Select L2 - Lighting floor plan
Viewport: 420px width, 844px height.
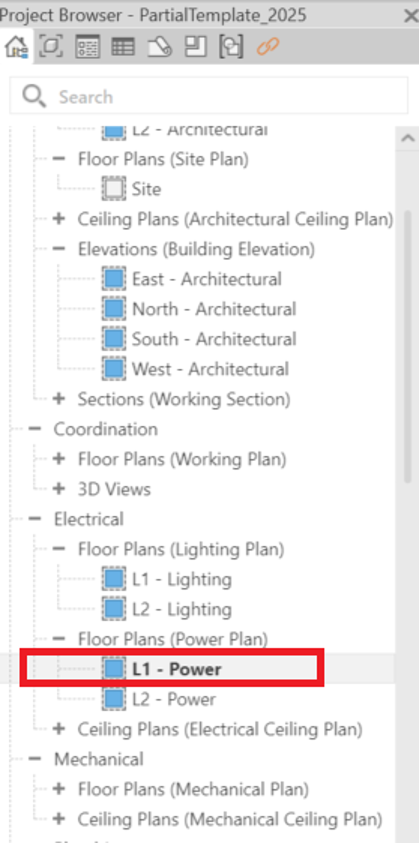coord(182,609)
